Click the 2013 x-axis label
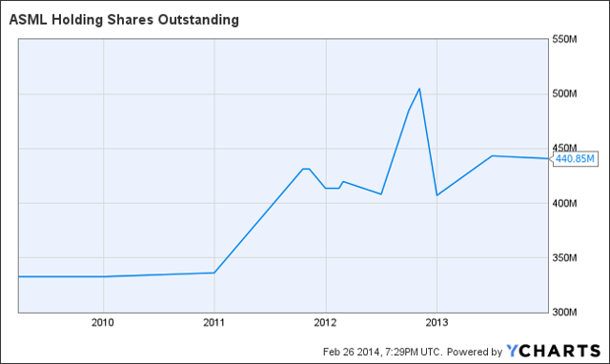 pos(437,322)
